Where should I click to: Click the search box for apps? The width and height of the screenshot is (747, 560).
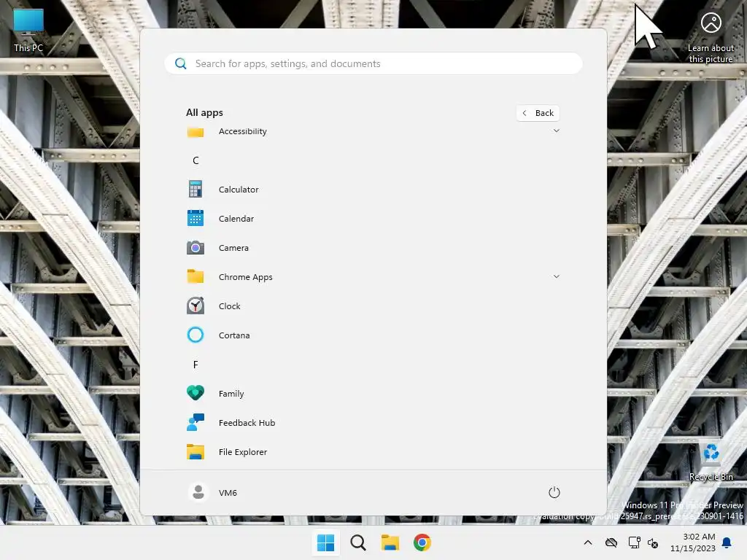373,63
